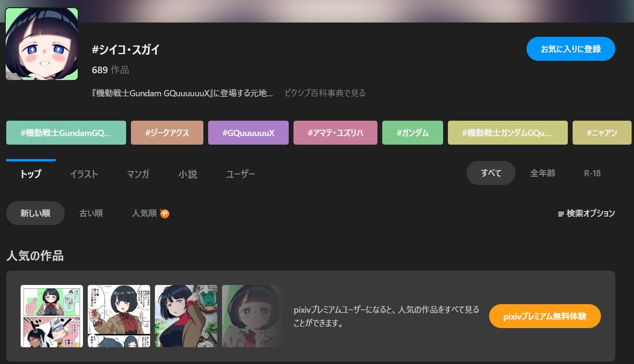
Task: Select the #GQuuuuuuX tag chip
Action: (248, 133)
